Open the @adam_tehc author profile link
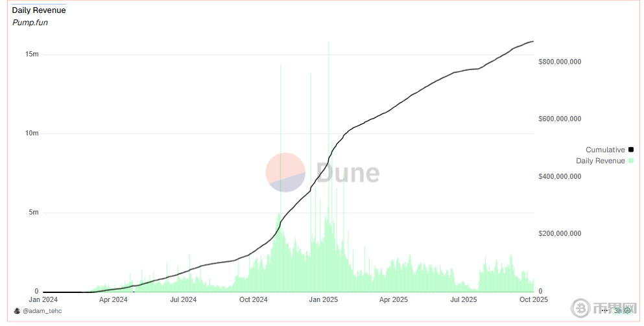Screen dimensions: 644x326 click(42, 311)
